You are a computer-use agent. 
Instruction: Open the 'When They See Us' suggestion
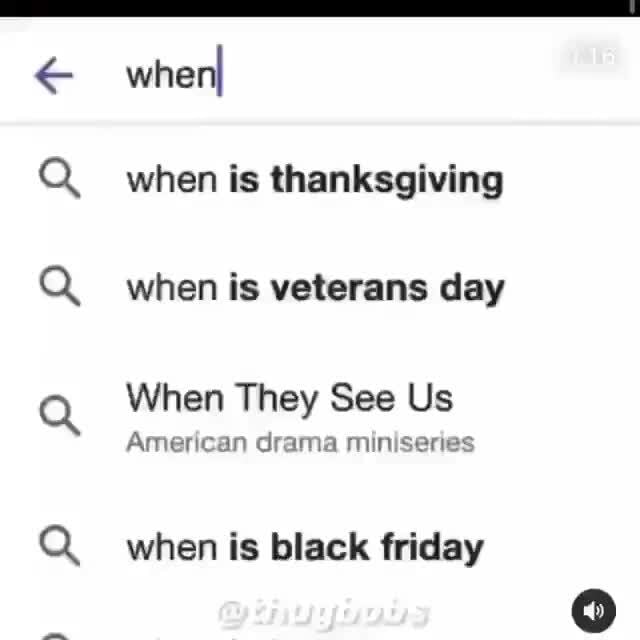click(x=289, y=398)
